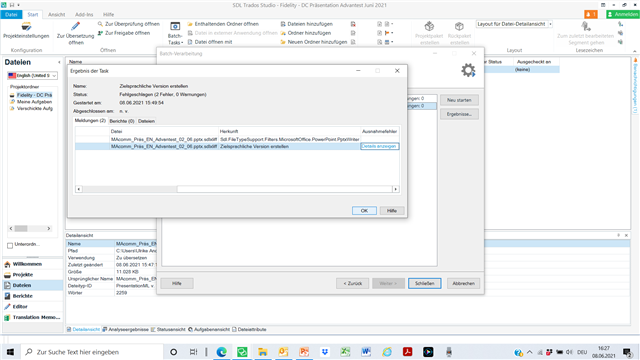Image resolution: width=640 pixels, height=360 pixels.
Task: Select the Datei ribbon tab
Action: pos(11,14)
